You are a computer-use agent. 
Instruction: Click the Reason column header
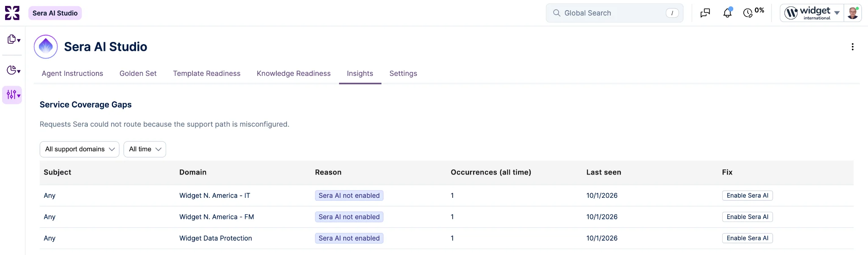click(328, 172)
